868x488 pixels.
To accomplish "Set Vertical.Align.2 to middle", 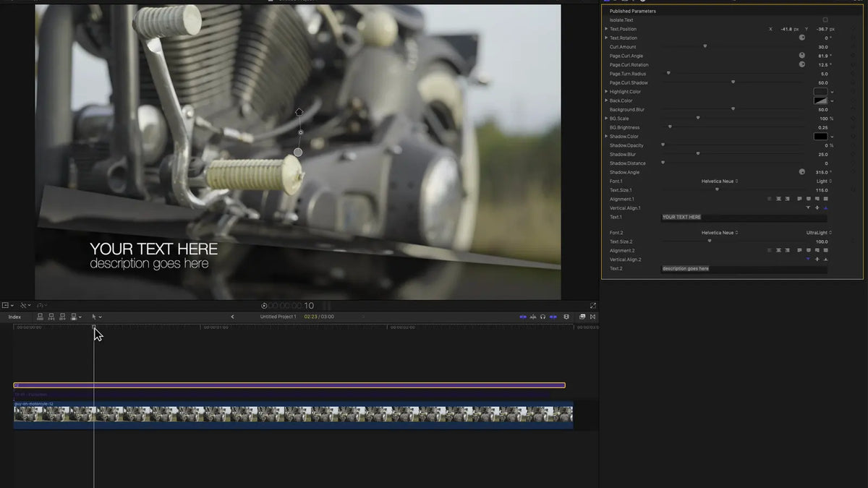I will pos(817,259).
